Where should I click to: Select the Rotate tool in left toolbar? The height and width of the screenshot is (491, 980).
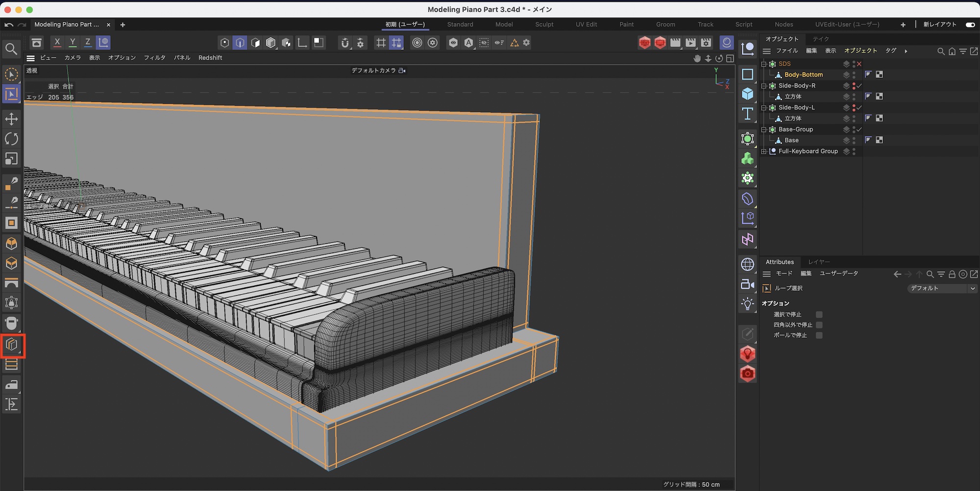[11, 139]
